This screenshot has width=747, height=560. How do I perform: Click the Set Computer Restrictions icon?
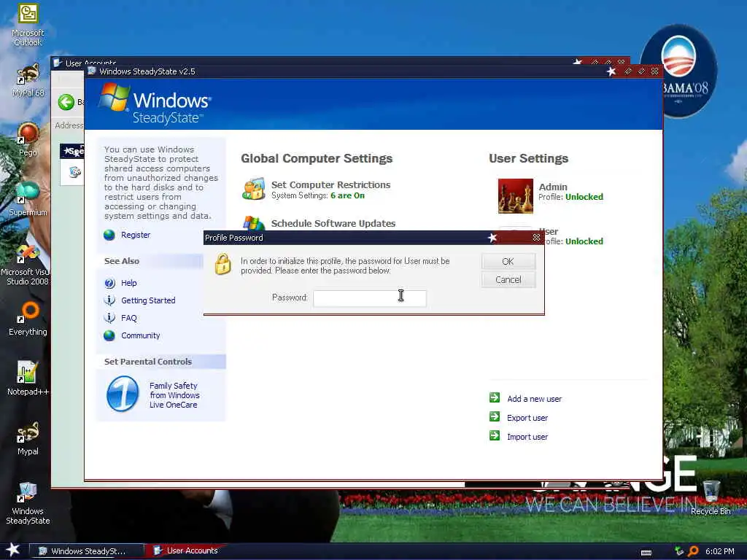click(x=253, y=189)
